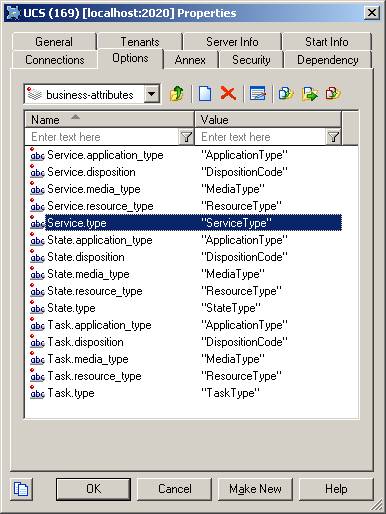This screenshot has width=386, height=514.
Task: Click the Make New button
Action: (255, 489)
